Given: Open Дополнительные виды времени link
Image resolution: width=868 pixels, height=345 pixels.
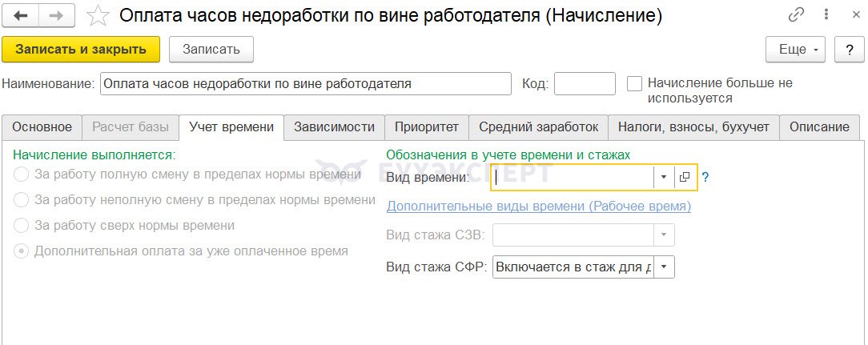Looking at the screenshot, I should [x=539, y=207].
